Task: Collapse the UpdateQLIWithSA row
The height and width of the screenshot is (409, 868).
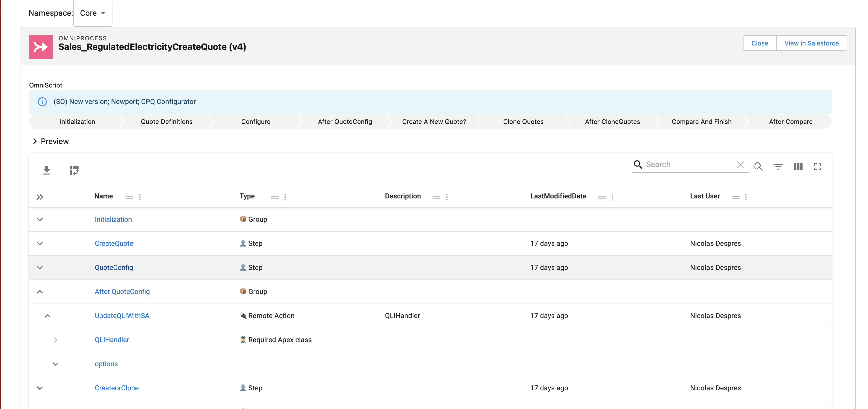Action: [x=47, y=316]
